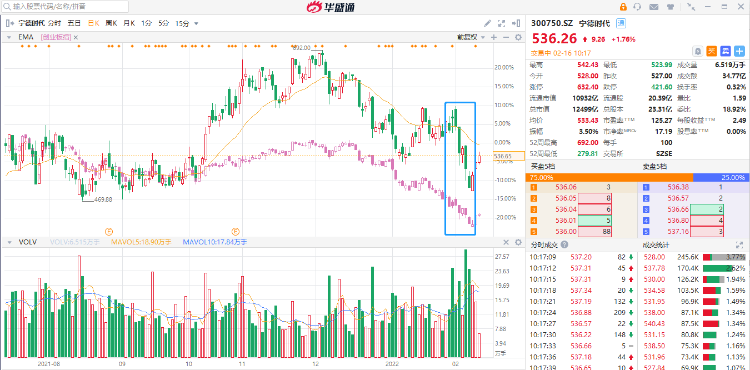Open more intervals dropdown after 15分
The width and height of the screenshot is (750, 370).
[197, 23]
